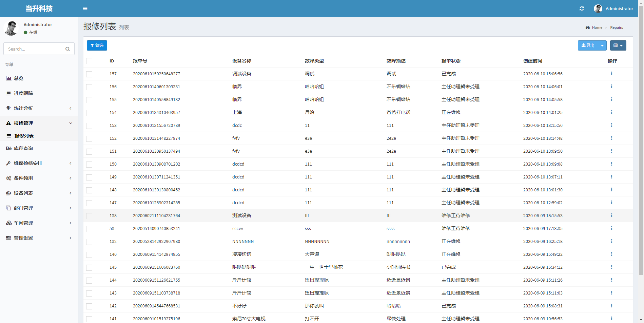The height and width of the screenshot is (323, 644).
Task: Click the search magnifier icon in sidebar
Action: pos(67,49)
